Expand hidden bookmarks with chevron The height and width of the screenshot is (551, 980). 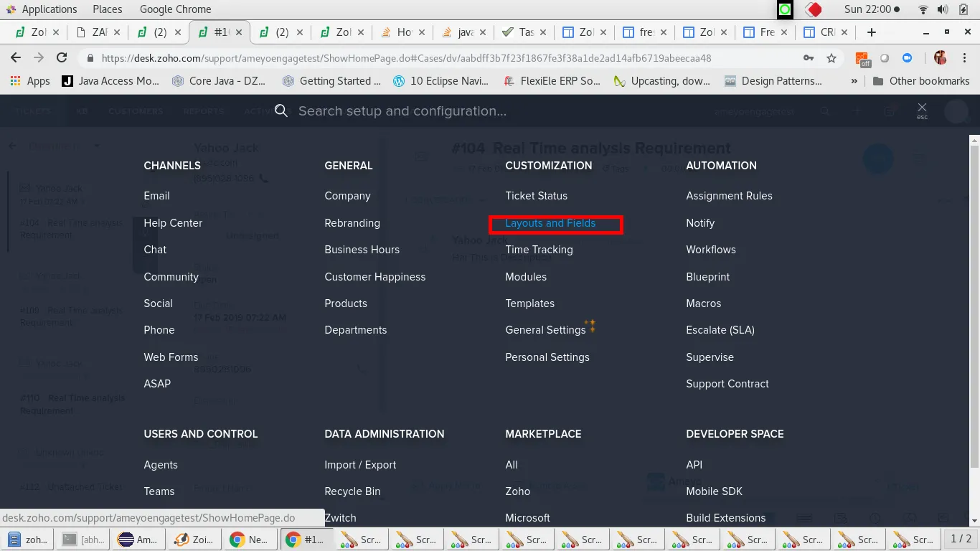click(854, 81)
